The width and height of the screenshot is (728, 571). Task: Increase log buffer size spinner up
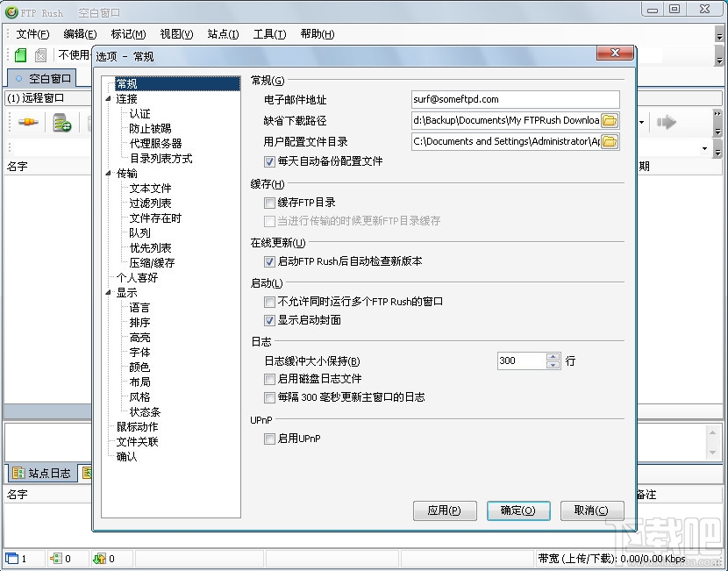[553, 357]
